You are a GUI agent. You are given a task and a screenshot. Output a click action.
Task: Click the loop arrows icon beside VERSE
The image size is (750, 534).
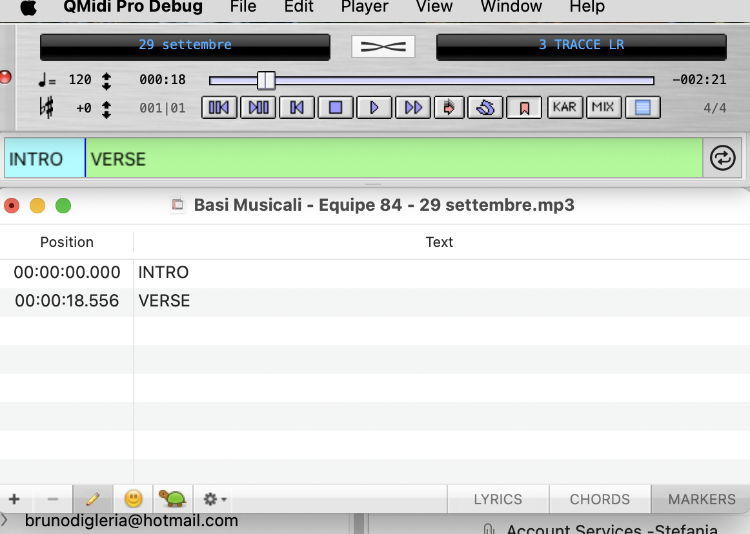tap(721, 158)
